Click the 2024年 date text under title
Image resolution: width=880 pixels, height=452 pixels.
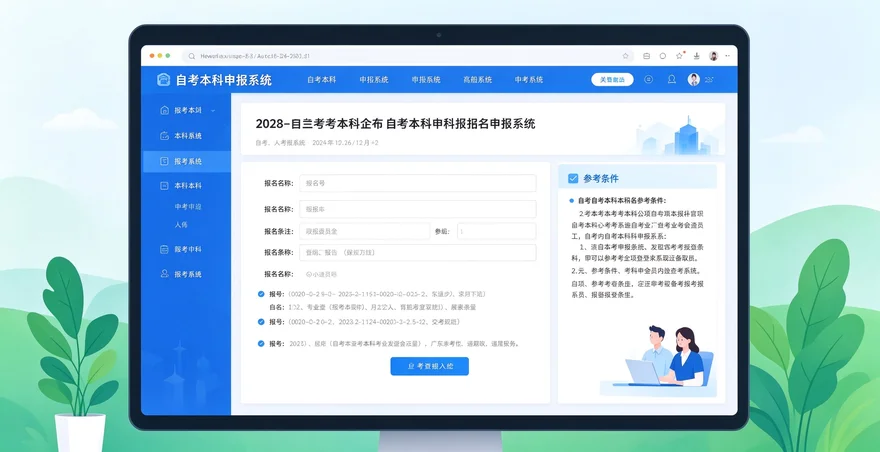click(345, 143)
